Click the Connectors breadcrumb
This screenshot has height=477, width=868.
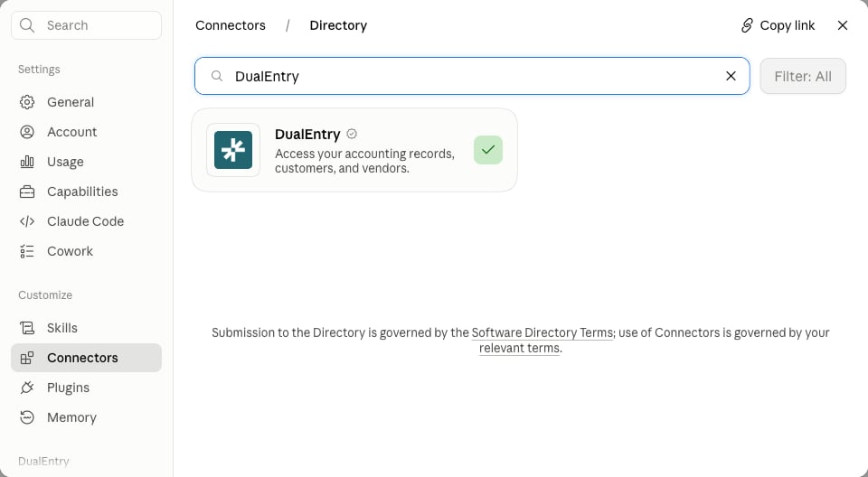(231, 25)
